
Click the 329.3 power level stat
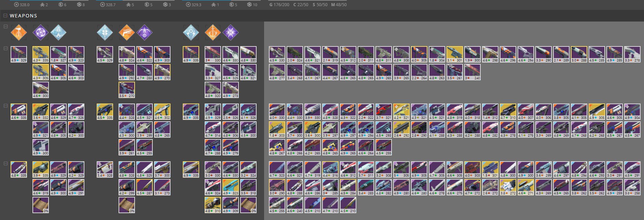click(194, 5)
